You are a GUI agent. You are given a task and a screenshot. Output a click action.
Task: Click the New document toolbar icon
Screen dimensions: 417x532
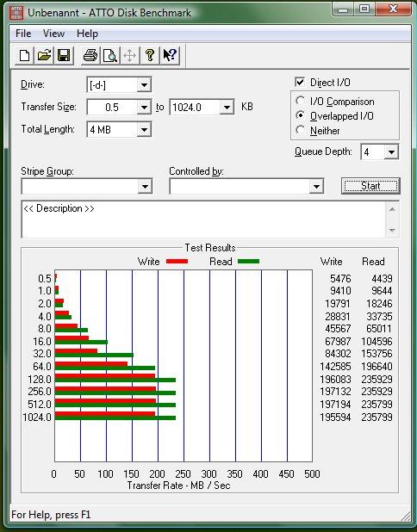pyautogui.click(x=24, y=55)
